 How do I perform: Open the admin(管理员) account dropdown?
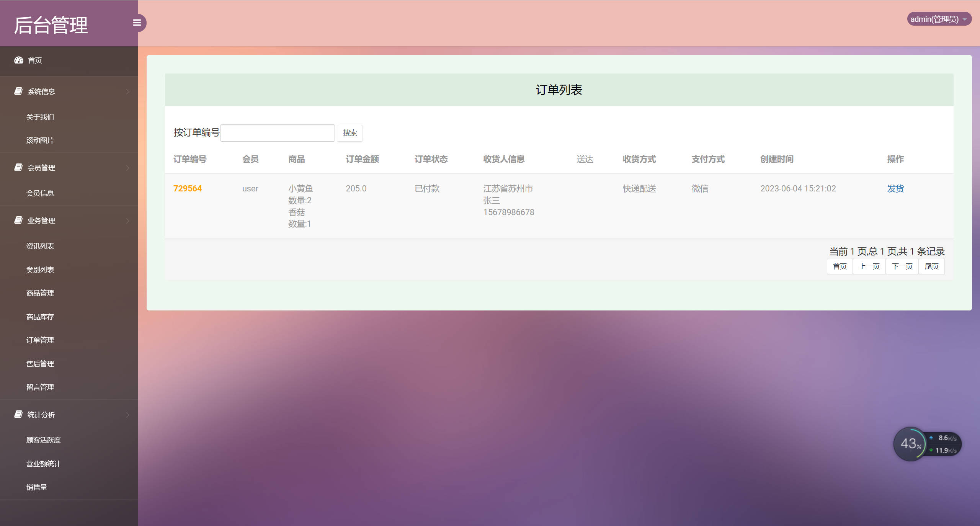[939, 19]
